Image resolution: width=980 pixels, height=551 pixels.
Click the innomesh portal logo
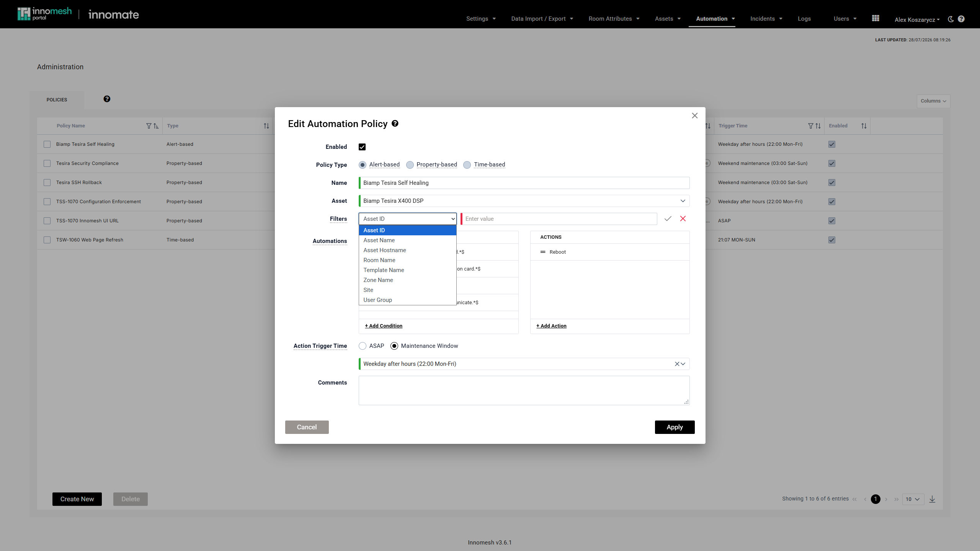[x=44, y=14]
